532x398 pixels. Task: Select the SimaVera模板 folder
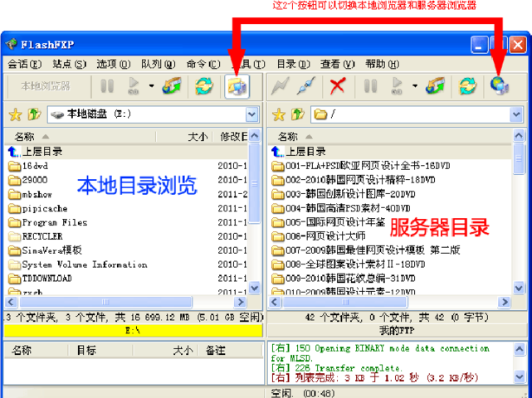click(x=45, y=250)
